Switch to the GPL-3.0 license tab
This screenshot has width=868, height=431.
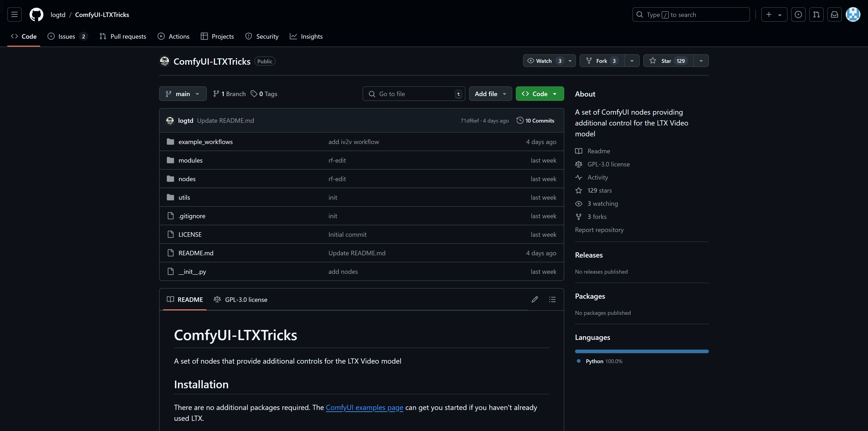(241, 299)
